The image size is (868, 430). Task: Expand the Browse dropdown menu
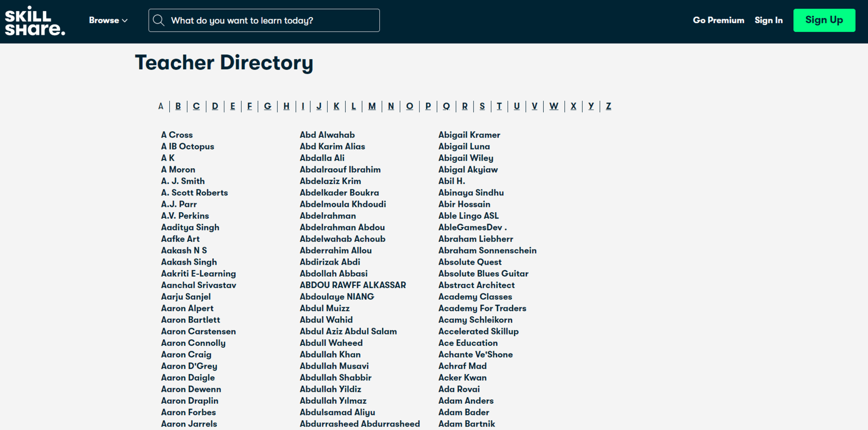pyautogui.click(x=108, y=21)
